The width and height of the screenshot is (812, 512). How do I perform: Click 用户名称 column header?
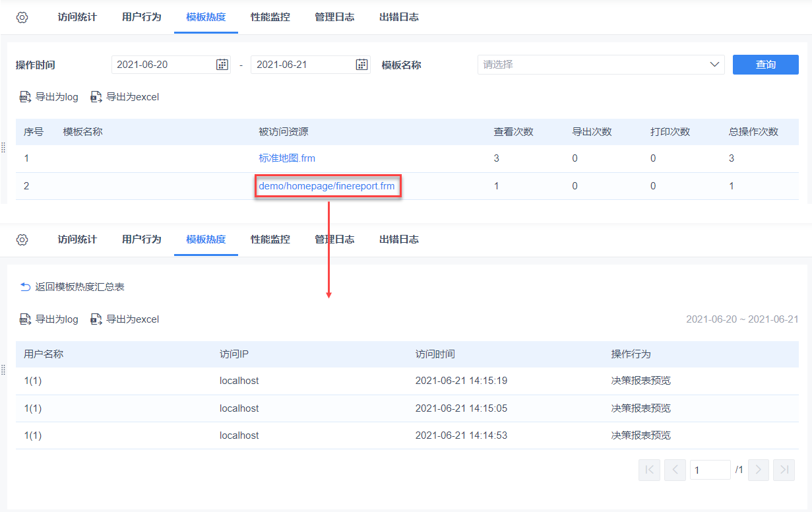(x=44, y=354)
